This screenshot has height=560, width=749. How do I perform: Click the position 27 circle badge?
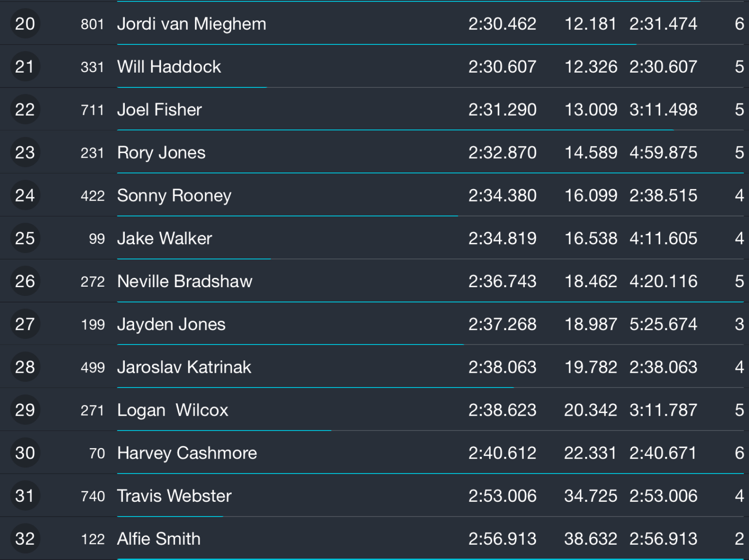click(x=25, y=324)
